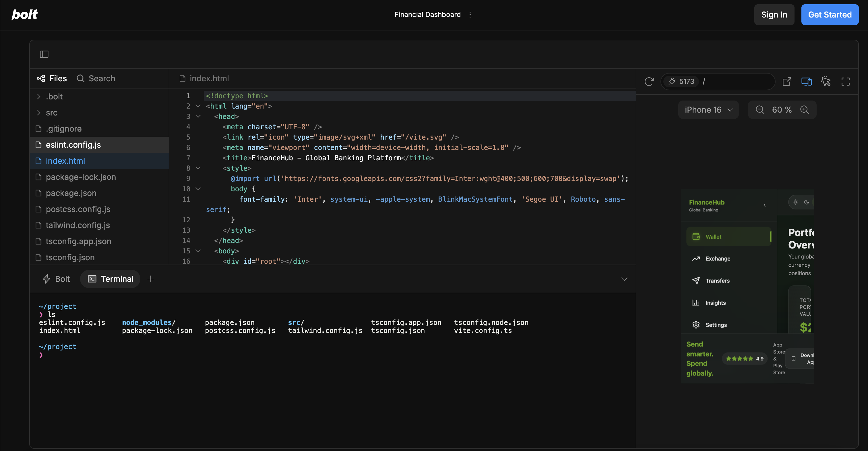This screenshot has height=451, width=868.
Task: Click the Get Started button
Action: 830,14
